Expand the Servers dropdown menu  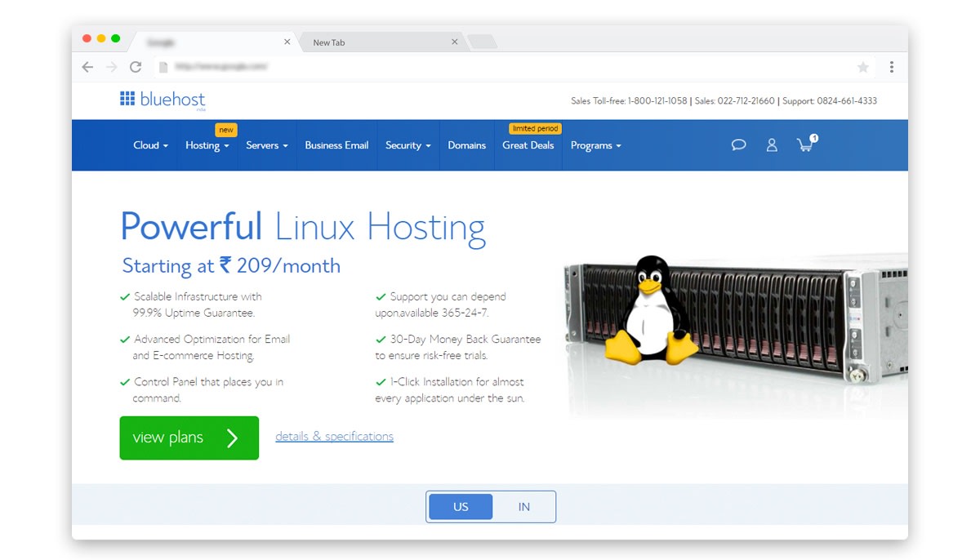click(267, 145)
